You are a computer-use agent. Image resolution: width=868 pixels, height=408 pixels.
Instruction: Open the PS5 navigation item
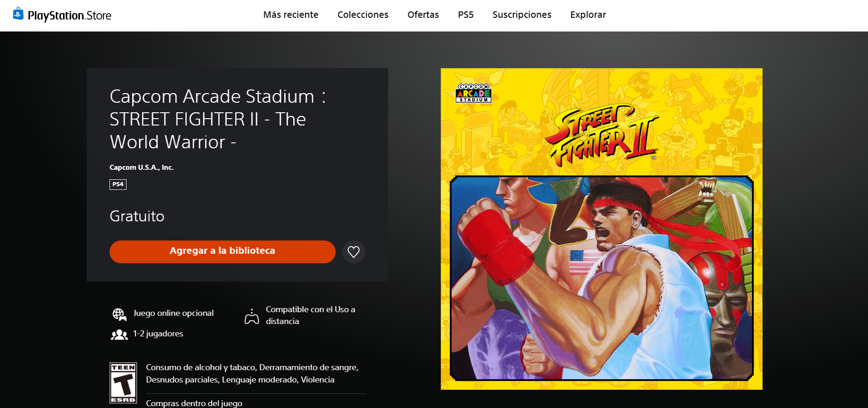coord(466,15)
